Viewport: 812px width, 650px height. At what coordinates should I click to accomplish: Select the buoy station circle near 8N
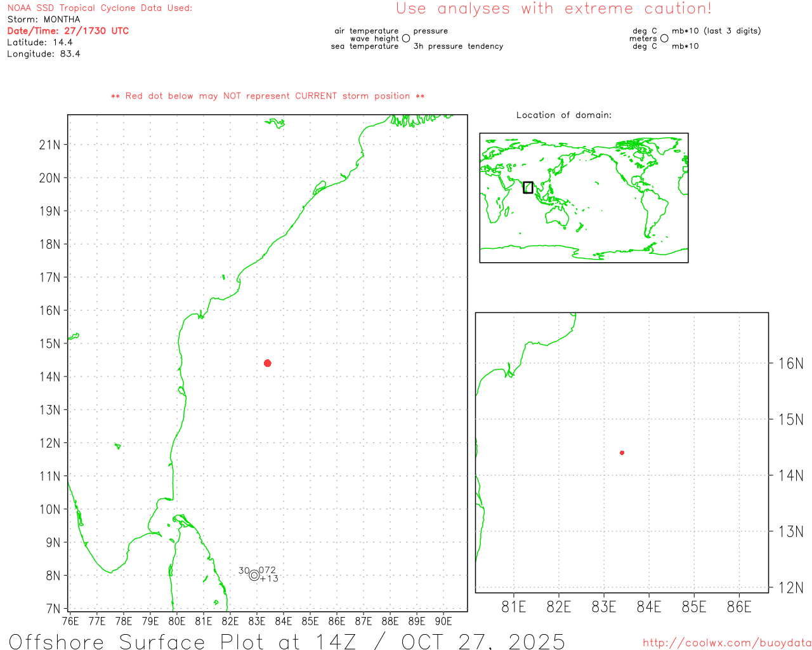pyautogui.click(x=254, y=575)
